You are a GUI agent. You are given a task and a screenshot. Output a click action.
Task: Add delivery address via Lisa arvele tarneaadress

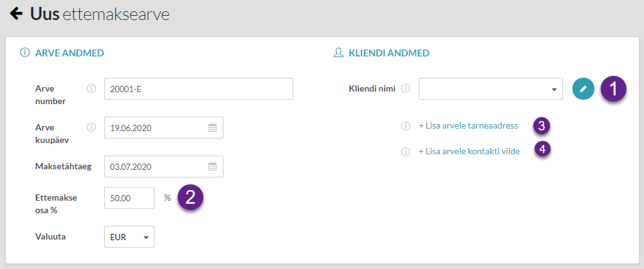(x=468, y=126)
